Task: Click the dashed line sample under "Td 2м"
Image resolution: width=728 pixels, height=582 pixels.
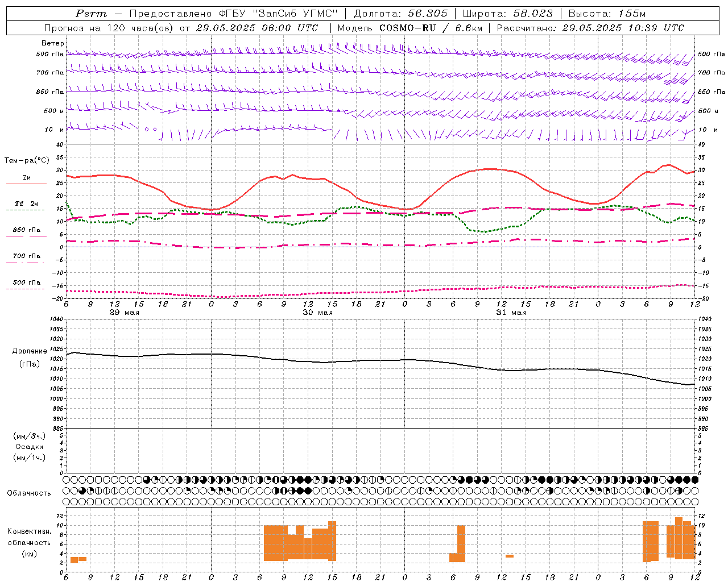Action: pyautogui.click(x=26, y=210)
